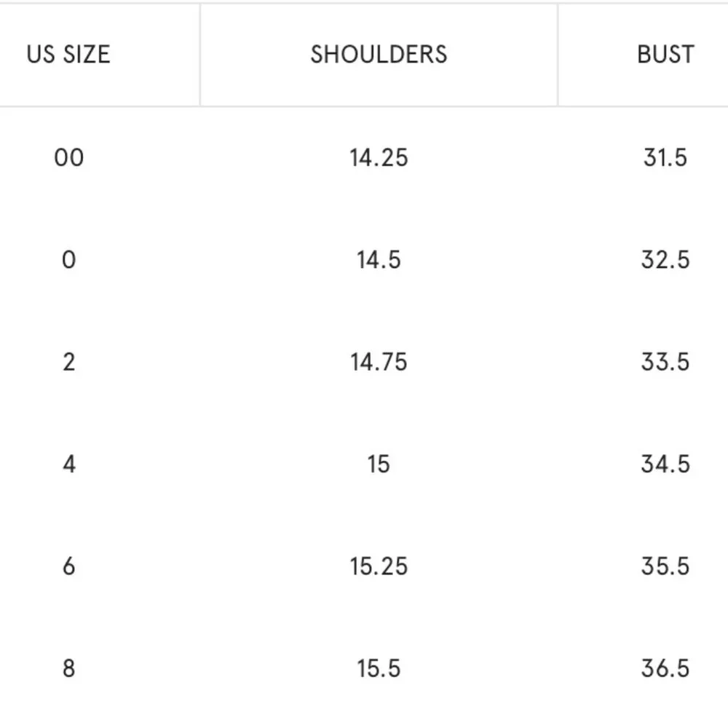This screenshot has height=728, width=728.
Task: Select the size 8 row label
Action: pyautogui.click(x=68, y=668)
